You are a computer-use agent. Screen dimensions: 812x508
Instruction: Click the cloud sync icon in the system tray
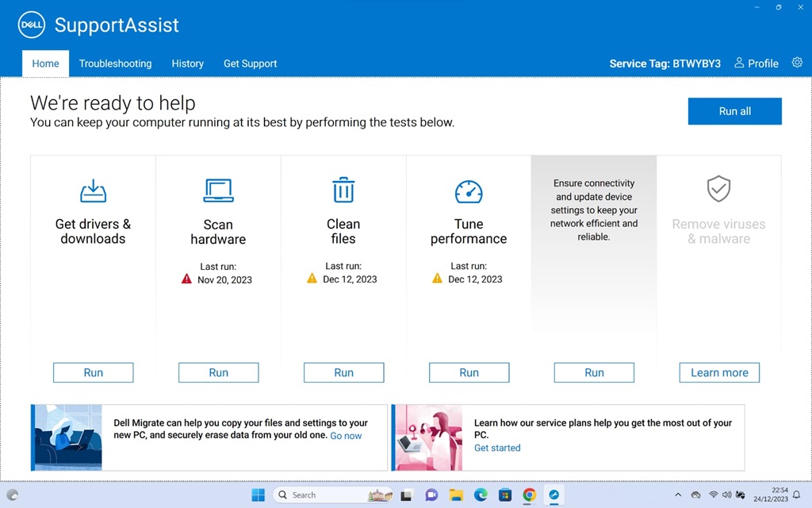tap(696, 495)
